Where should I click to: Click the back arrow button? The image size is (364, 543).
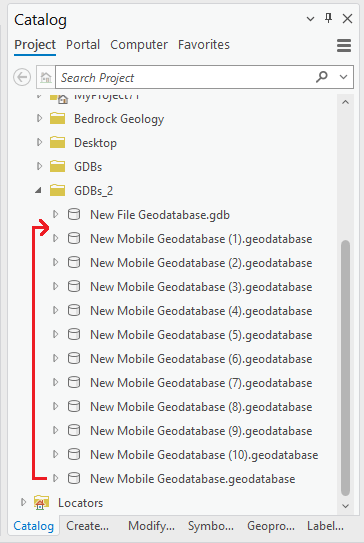(x=22, y=77)
